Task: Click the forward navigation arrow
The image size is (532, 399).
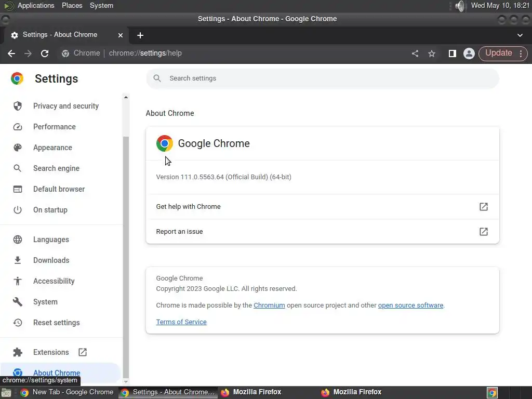Action: [x=28, y=54]
